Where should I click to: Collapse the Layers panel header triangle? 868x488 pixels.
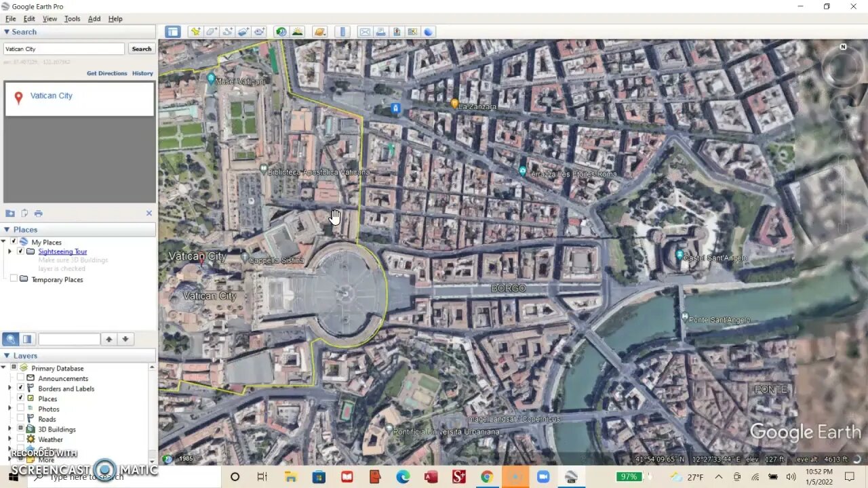(7, 356)
